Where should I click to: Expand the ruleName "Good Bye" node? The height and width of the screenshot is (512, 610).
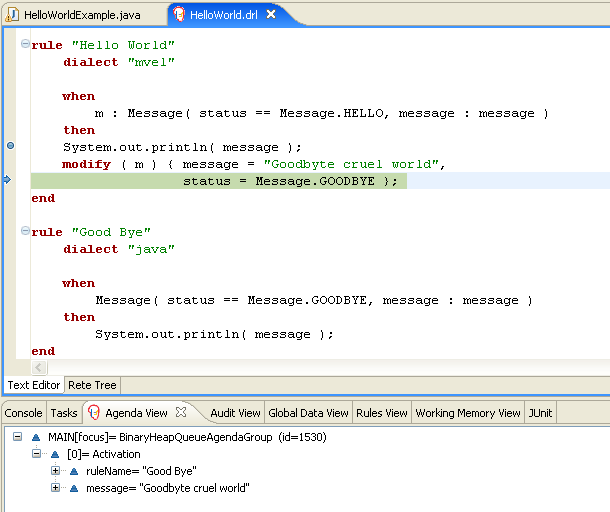click(x=56, y=471)
